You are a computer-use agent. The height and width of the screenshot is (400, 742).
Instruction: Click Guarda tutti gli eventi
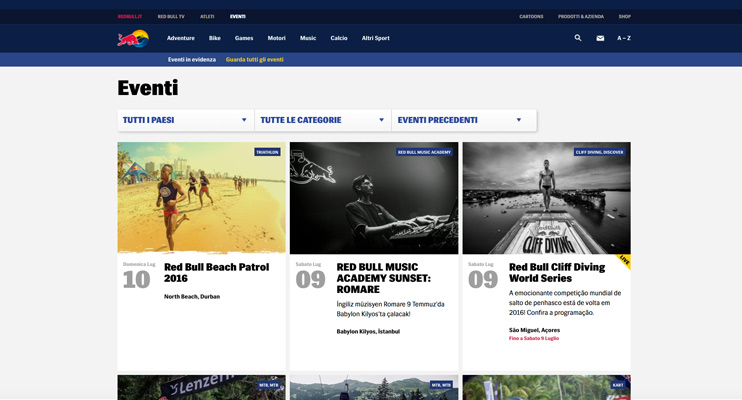click(255, 60)
